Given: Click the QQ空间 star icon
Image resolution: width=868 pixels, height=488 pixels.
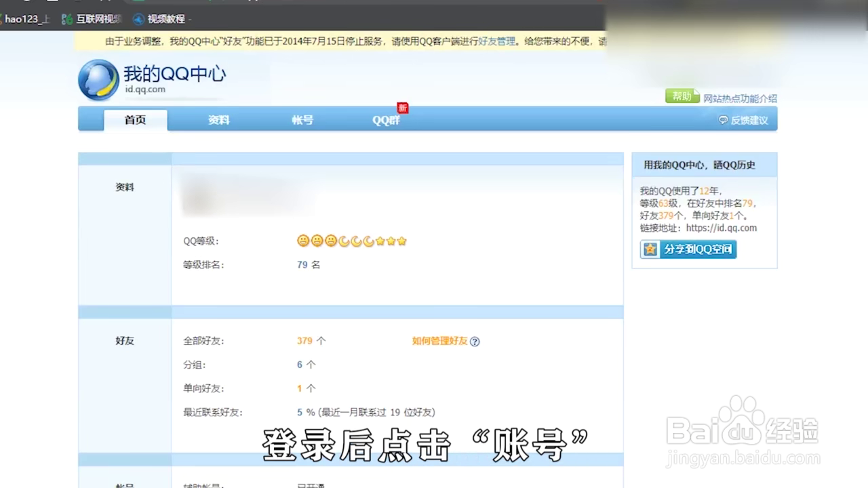Looking at the screenshot, I should [651, 249].
